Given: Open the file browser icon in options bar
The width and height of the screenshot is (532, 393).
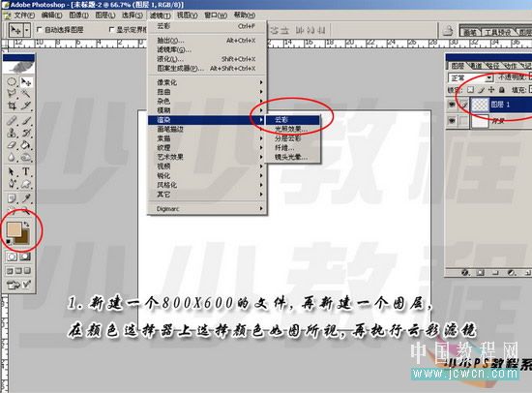Looking at the screenshot, I should (x=448, y=31).
